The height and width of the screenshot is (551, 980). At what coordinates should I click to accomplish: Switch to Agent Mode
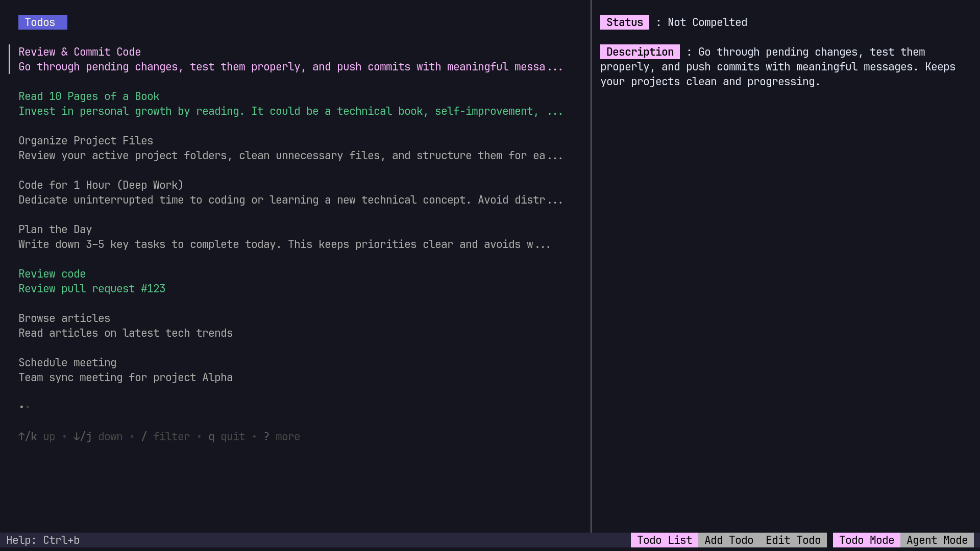pos(937,540)
